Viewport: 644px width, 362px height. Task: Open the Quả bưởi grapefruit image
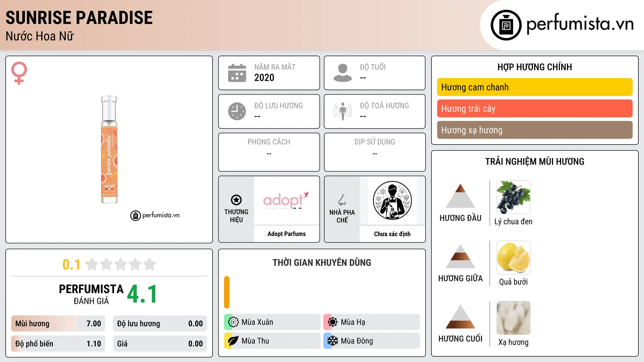tap(514, 258)
